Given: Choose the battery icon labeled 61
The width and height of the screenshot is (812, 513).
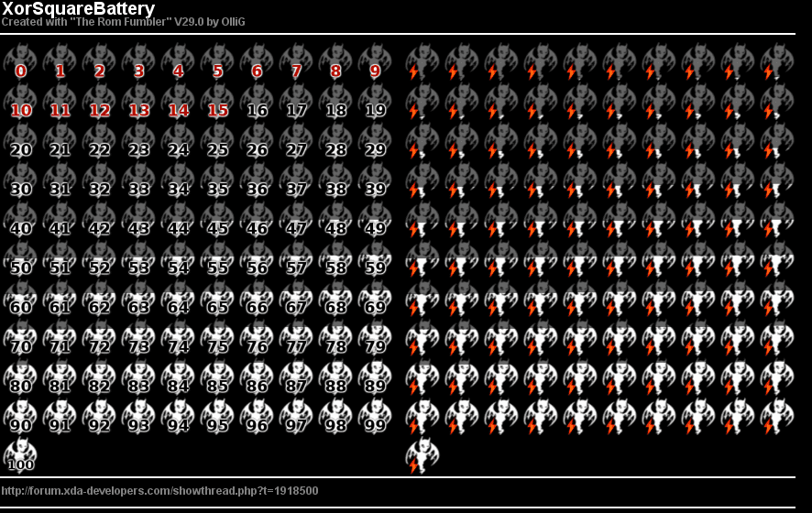Looking at the screenshot, I should (x=60, y=298).
